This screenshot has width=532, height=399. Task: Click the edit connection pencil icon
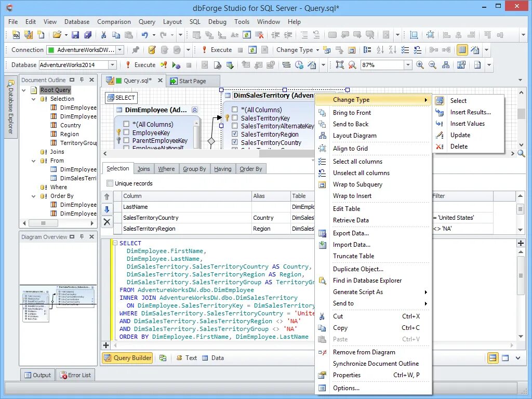click(x=152, y=50)
